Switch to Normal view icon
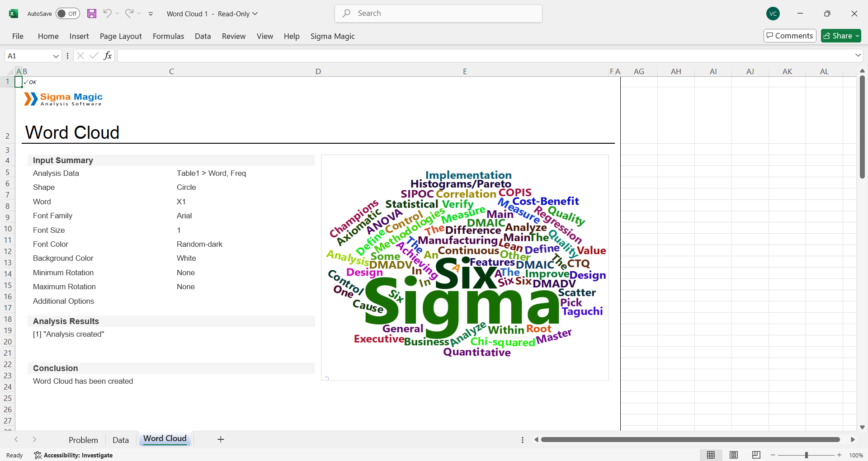 [711, 455]
